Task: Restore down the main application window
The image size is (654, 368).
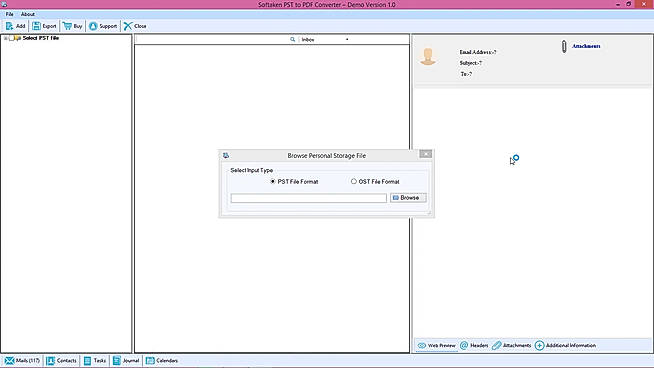Action: (x=629, y=4)
